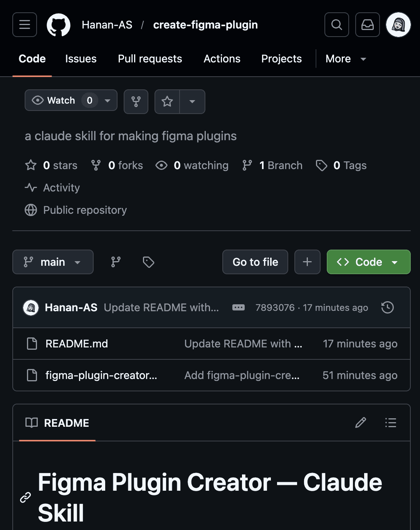Expand the commit message ellipsis button
This screenshot has height=530, width=420.
(x=239, y=308)
